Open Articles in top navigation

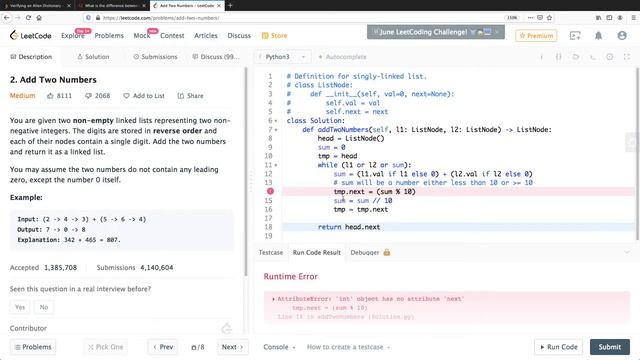[x=206, y=36]
